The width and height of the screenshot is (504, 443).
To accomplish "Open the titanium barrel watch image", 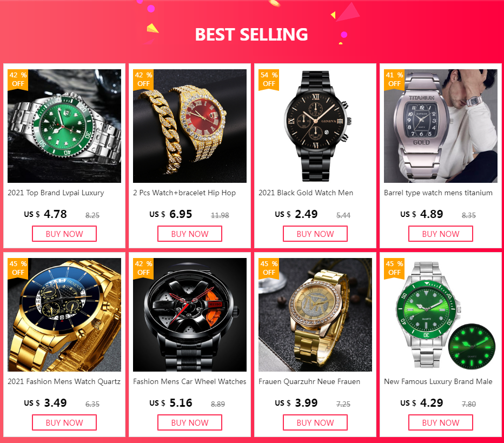I will coord(440,126).
